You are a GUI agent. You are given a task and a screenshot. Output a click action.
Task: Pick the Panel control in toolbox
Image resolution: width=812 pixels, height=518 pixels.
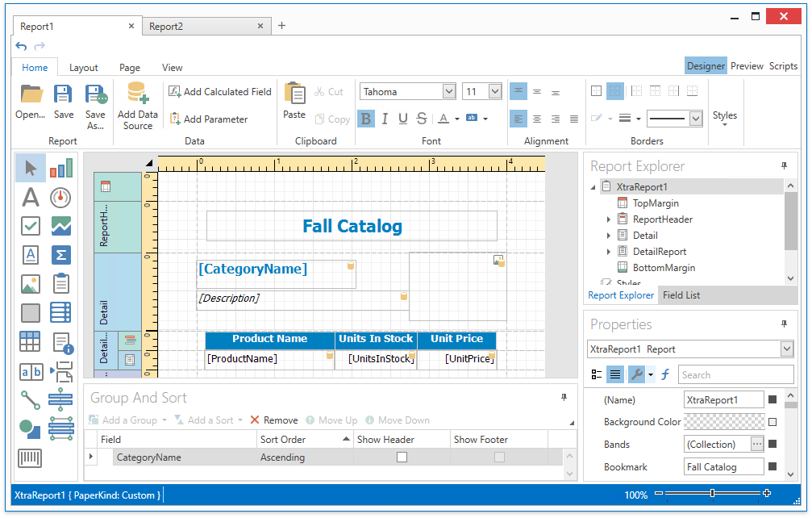[x=31, y=313]
